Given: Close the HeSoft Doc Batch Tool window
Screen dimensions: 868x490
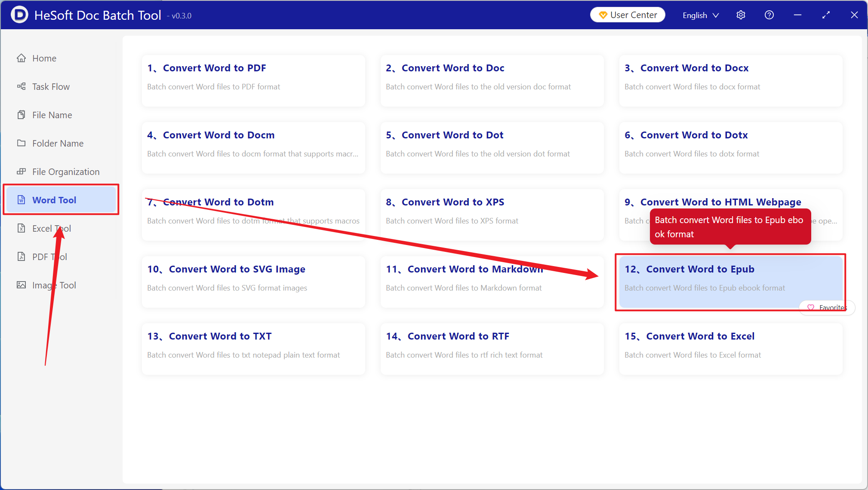Looking at the screenshot, I should pyautogui.click(x=854, y=15).
